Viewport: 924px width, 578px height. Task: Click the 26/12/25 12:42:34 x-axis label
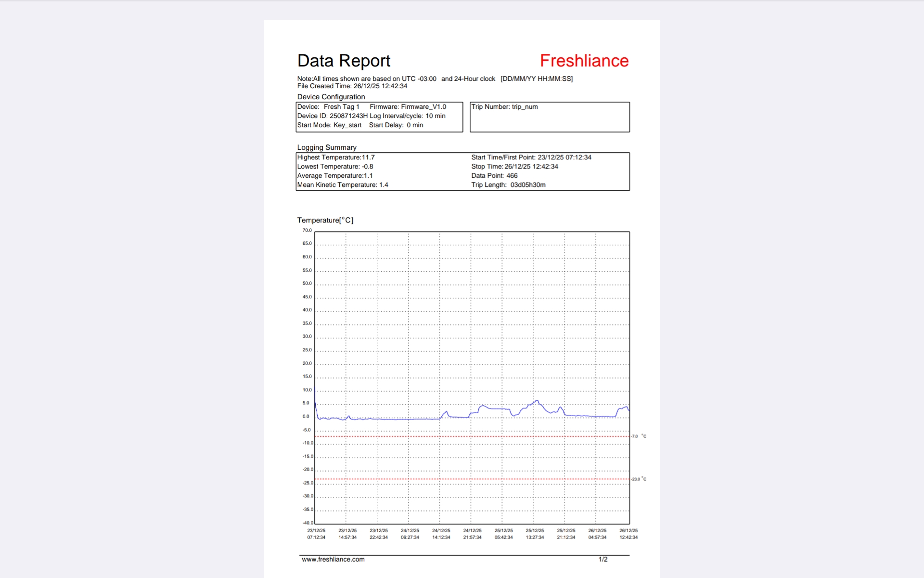pos(628,534)
